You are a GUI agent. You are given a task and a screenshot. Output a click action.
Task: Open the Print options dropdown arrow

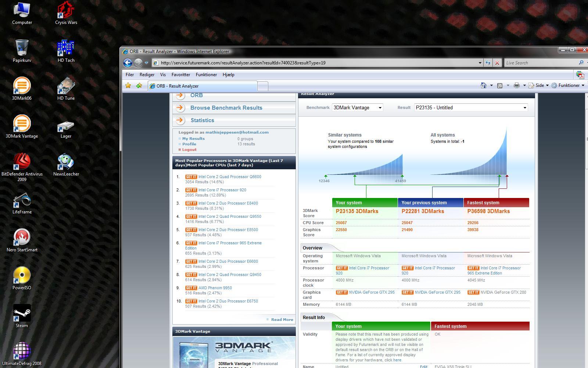tap(524, 85)
